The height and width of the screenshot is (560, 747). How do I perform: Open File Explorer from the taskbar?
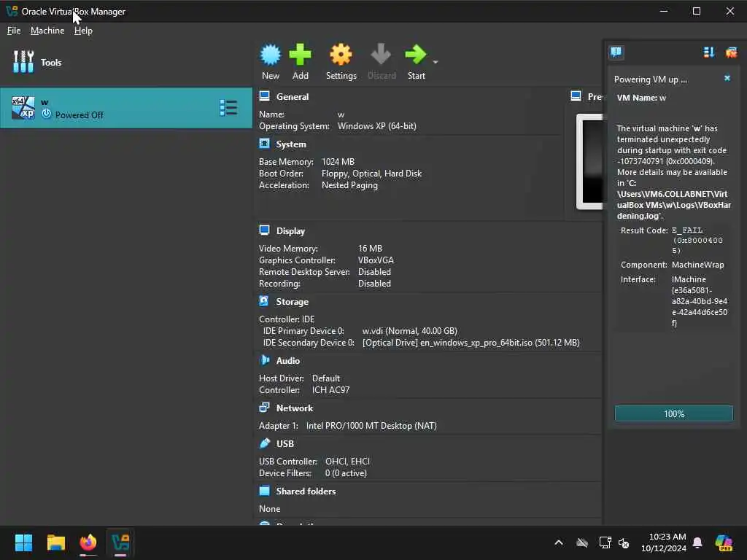tap(55, 542)
